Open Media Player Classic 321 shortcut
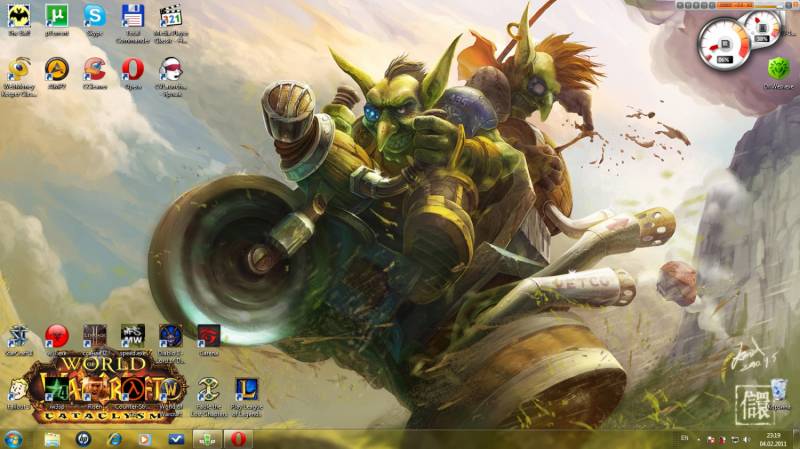The width and height of the screenshot is (800, 449). 171,22
